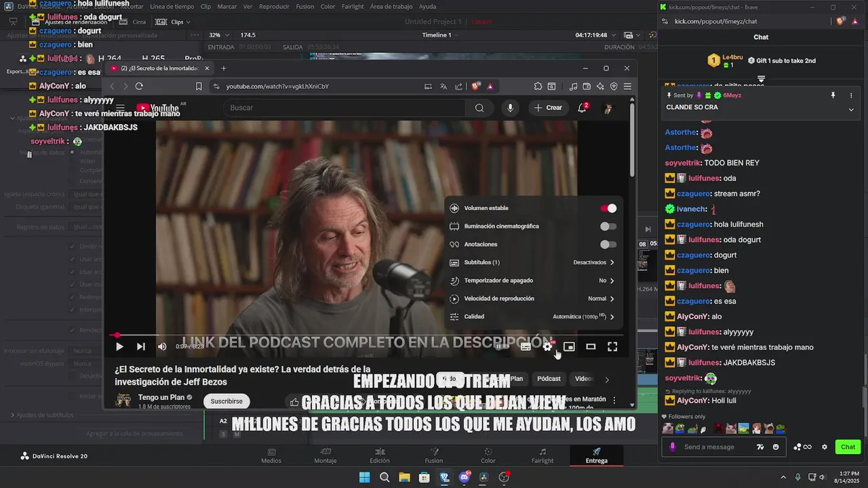Toggle Anotaciones switch

608,244
